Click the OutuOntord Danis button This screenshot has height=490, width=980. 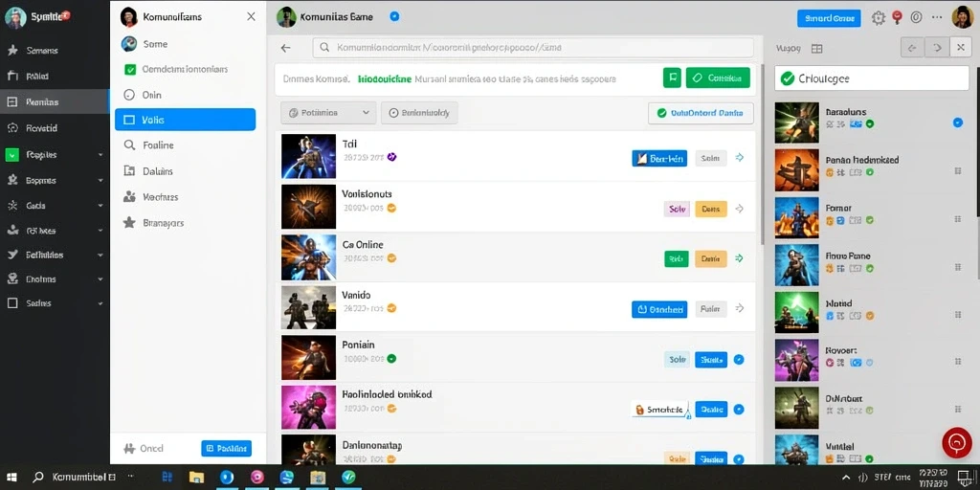(701, 113)
